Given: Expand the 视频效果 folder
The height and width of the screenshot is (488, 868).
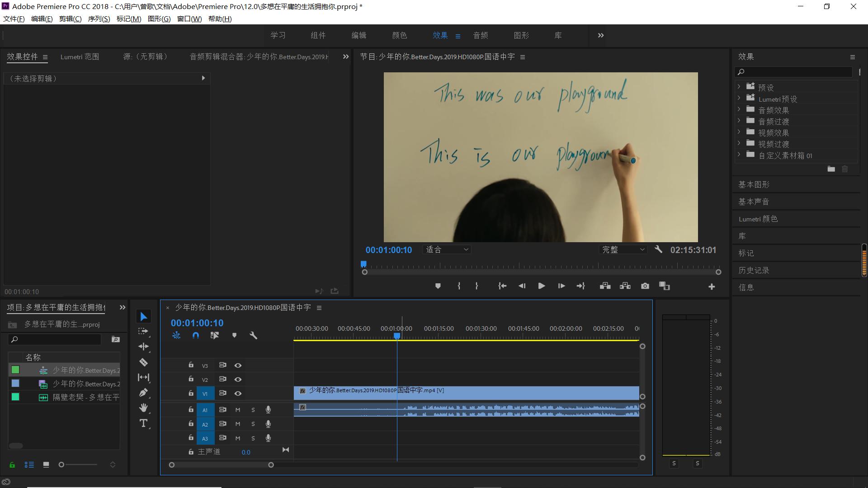Looking at the screenshot, I should 739,132.
